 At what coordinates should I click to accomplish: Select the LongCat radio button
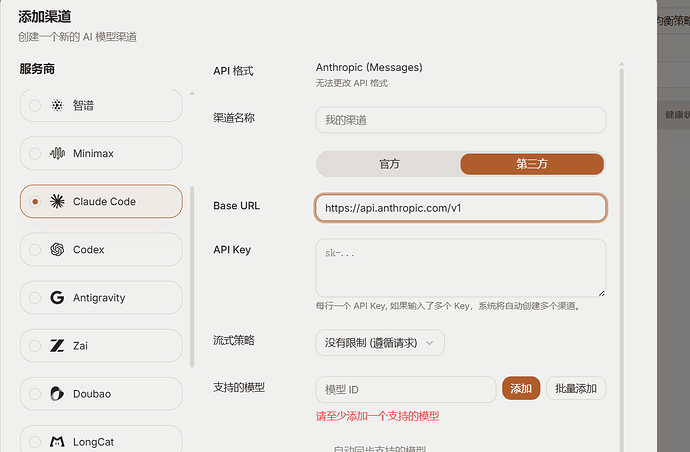click(35, 441)
